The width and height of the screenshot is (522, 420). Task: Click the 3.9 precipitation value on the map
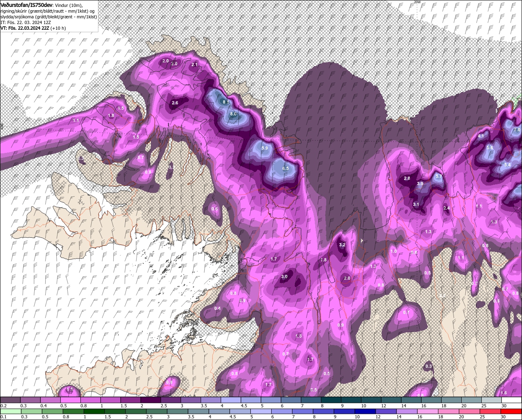click(420, 184)
